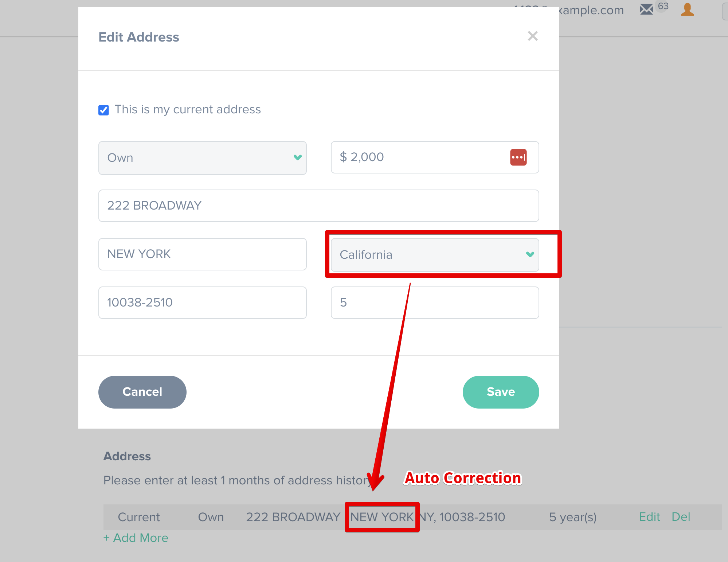The image size is (728, 562).
Task: Click the user profile icon
Action: pos(687,9)
